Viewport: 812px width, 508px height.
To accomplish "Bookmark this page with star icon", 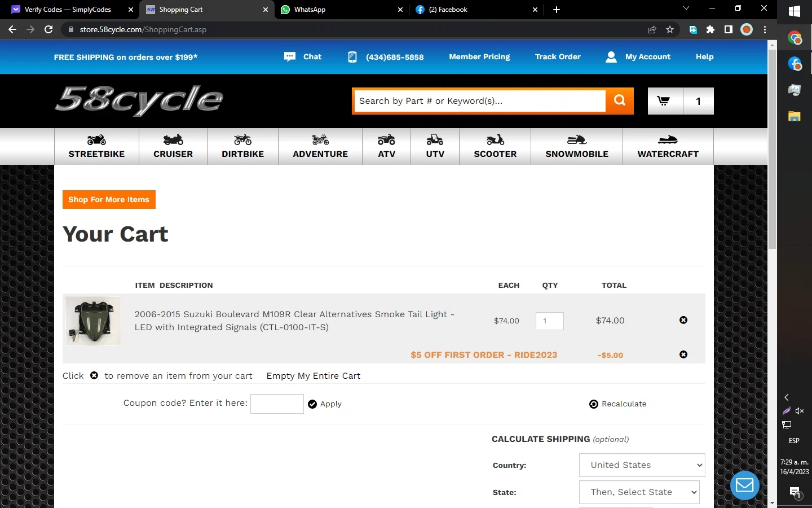I will coord(670,29).
